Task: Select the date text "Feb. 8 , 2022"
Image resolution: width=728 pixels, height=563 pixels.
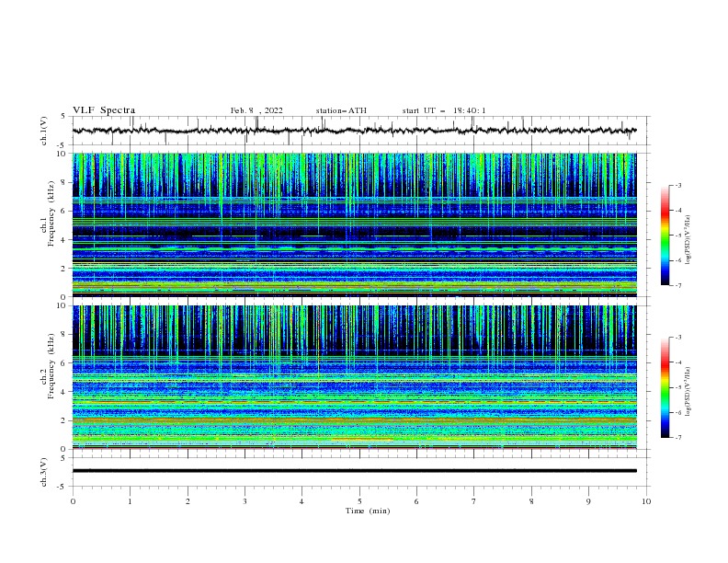Action: pyautogui.click(x=256, y=110)
